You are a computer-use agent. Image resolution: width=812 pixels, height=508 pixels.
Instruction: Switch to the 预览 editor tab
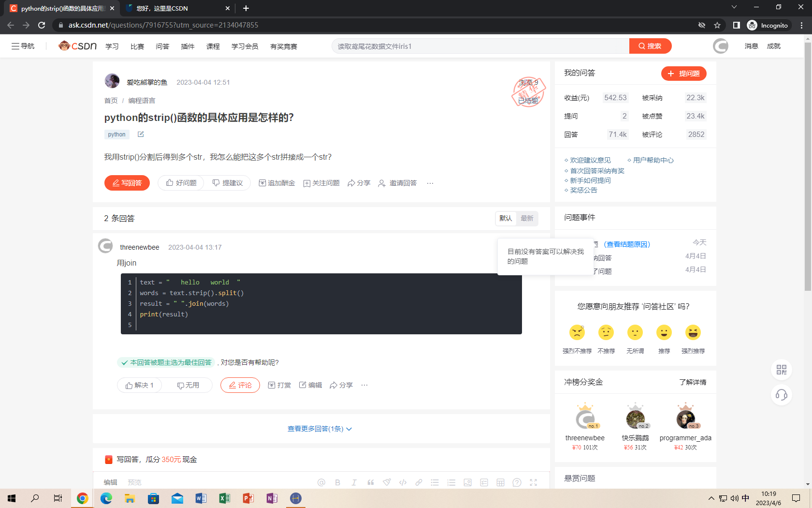134,482
